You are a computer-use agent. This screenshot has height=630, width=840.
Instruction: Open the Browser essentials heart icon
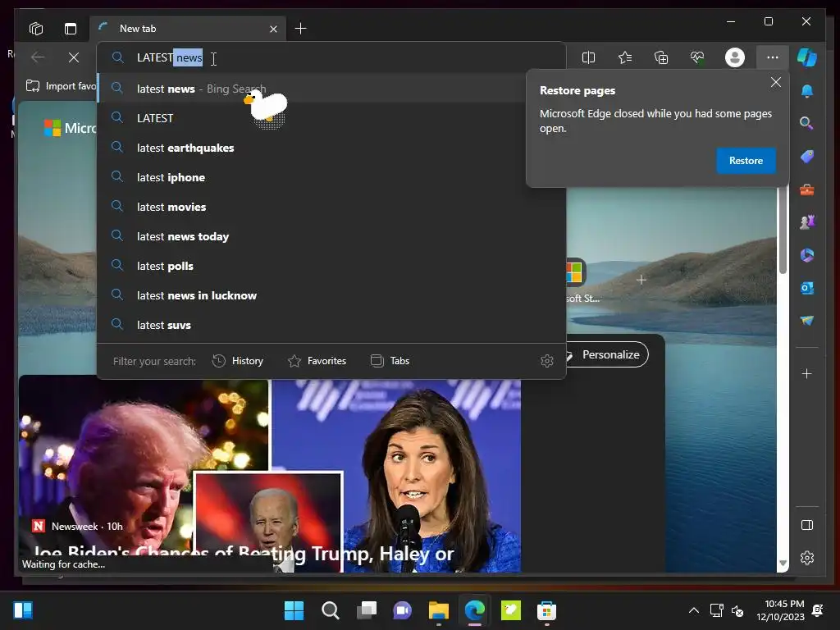point(697,57)
